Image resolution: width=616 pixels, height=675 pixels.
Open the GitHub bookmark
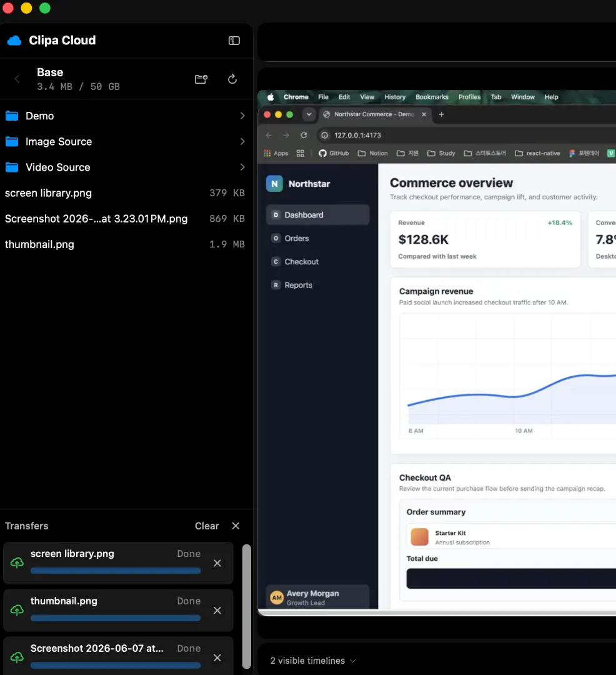point(334,153)
